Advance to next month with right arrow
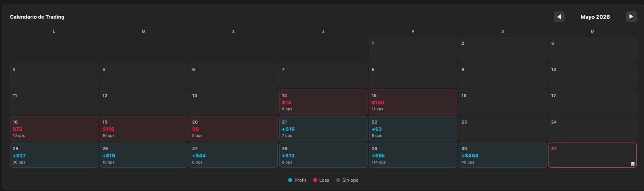Image resolution: width=644 pixels, height=191 pixels. pyautogui.click(x=631, y=17)
